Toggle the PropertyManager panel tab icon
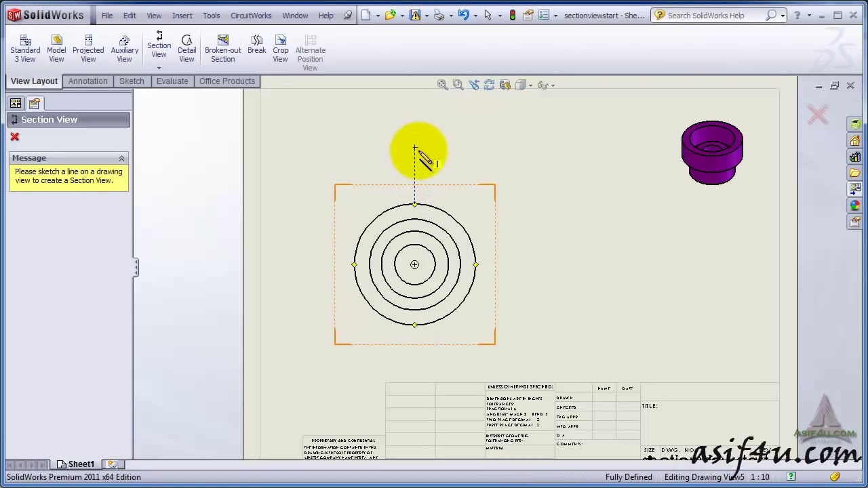Image resolution: width=868 pixels, height=488 pixels. coord(35,104)
